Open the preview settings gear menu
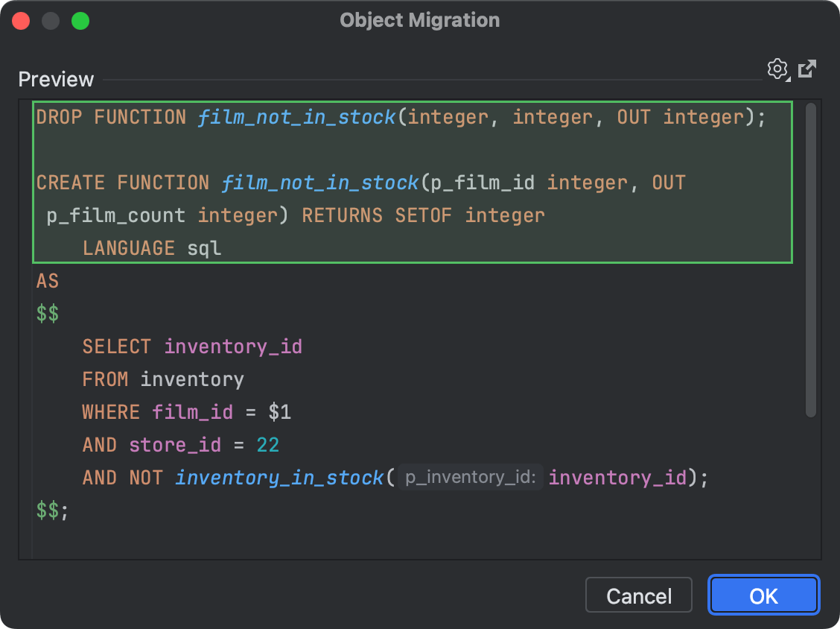 tap(777, 69)
